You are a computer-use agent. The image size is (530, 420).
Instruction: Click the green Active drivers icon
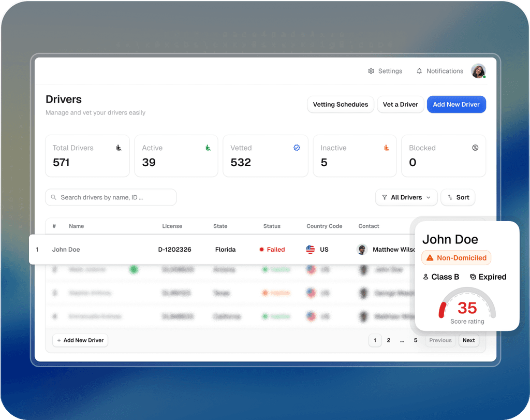point(207,148)
